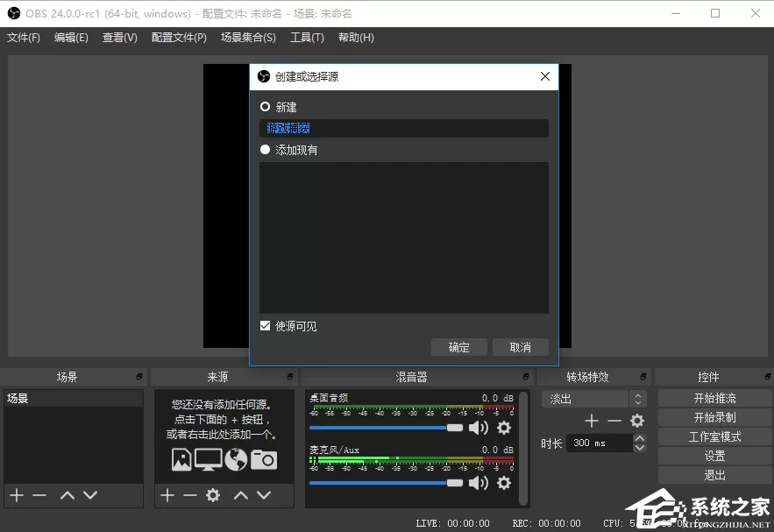Increase the 时长 duration with up arrow
Image resolution: width=774 pixels, height=532 pixels.
tap(640, 438)
